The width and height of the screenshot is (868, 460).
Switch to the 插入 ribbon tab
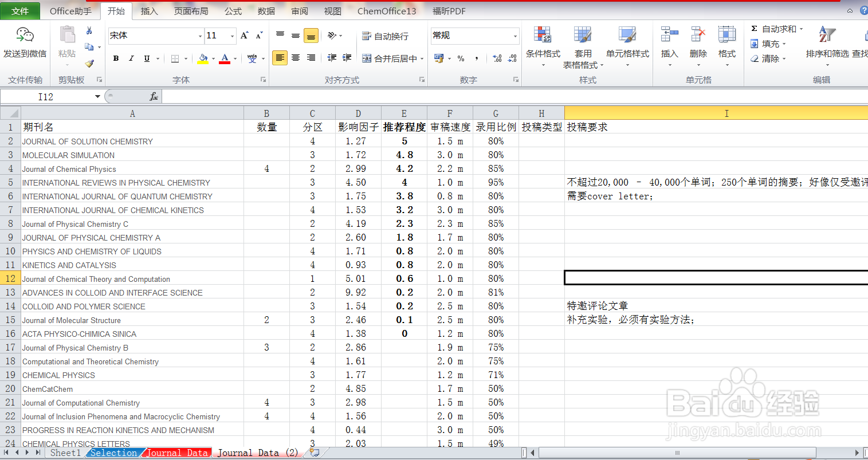pyautogui.click(x=149, y=11)
